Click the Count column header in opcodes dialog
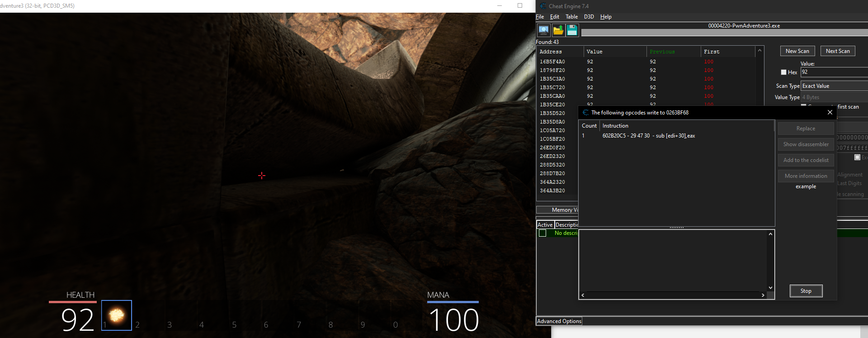The image size is (868, 338). pyautogui.click(x=589, y=126)
